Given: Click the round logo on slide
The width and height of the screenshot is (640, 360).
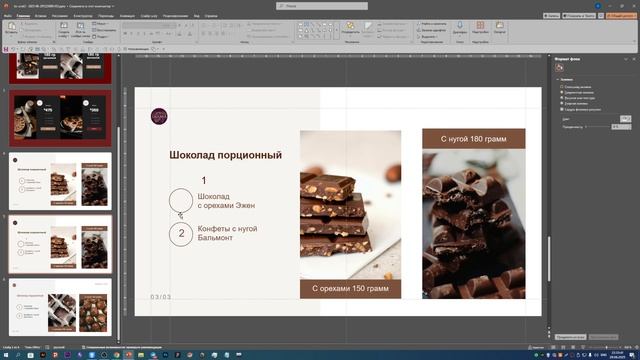Looking at the screenshot, I should [x=159, y=116].
